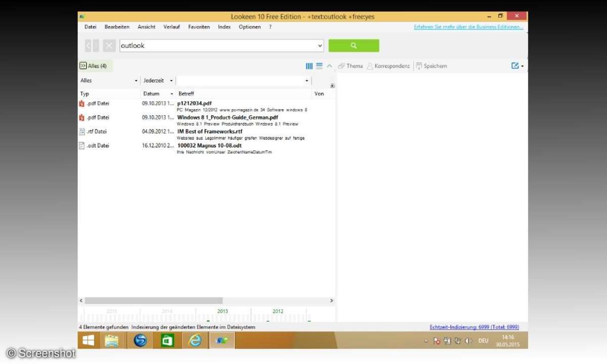Click the small column options icon above Von
The image size is (607, 364).
pyautogui.click(x=332, y=85)
